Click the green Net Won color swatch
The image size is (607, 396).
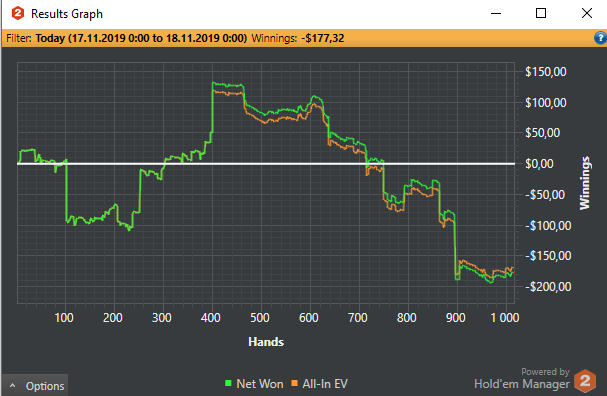[228, 383]
